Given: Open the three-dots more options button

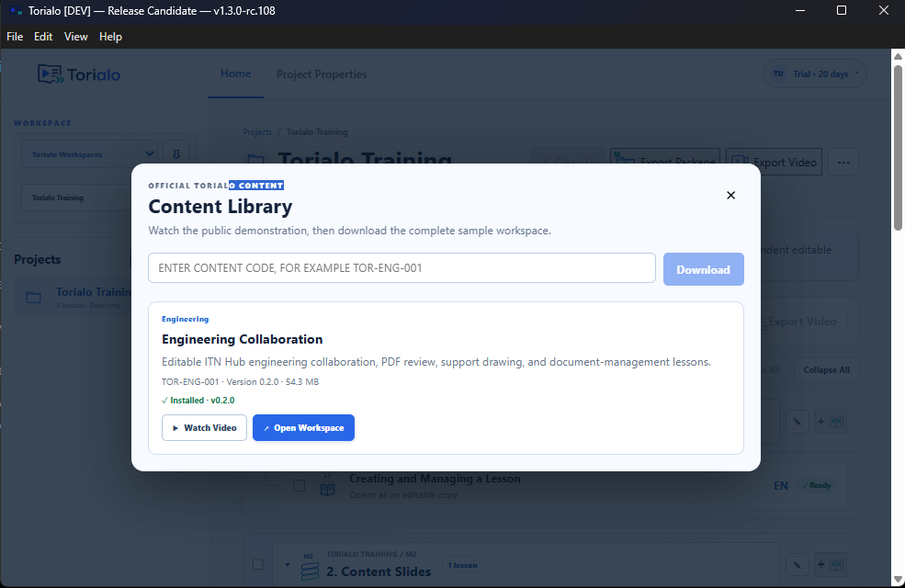Looking at the screenshot, I should pos(843,162).
